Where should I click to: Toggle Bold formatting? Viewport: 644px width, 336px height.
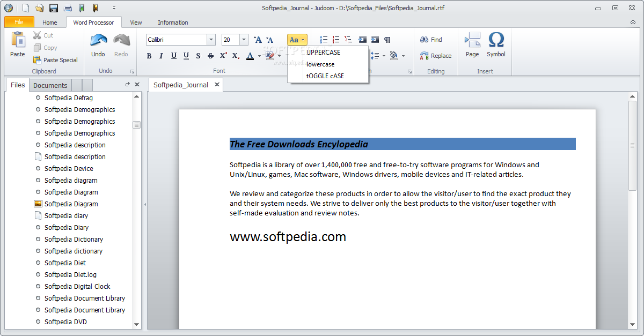click(149, 56)
